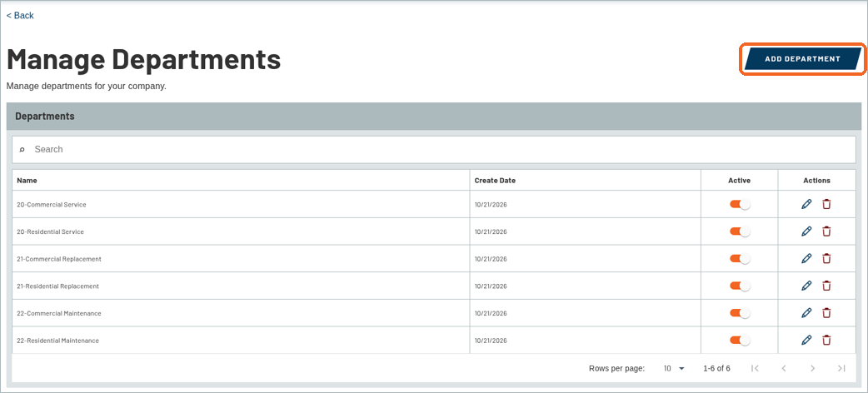
Task: Click create date of 22-Residential Maintenance
Action: pos(491,340)
